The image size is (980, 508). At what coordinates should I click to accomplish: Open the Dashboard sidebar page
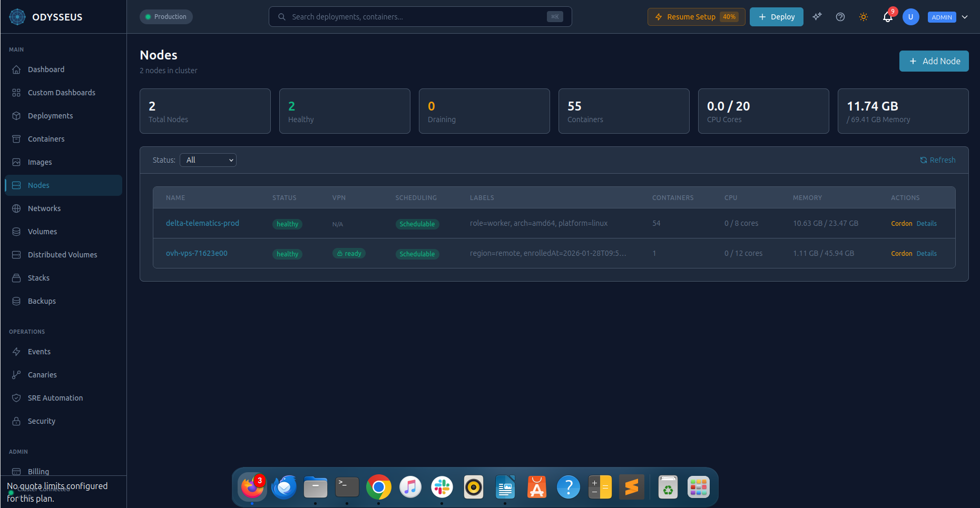46,69
